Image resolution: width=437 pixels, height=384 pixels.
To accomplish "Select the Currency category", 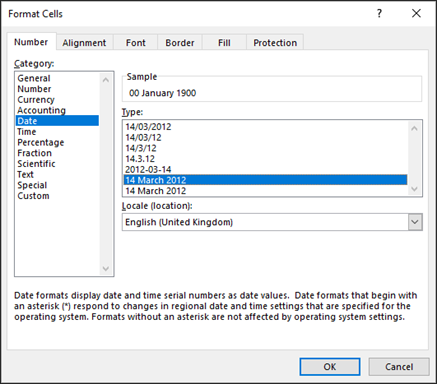I will [36, 100].
